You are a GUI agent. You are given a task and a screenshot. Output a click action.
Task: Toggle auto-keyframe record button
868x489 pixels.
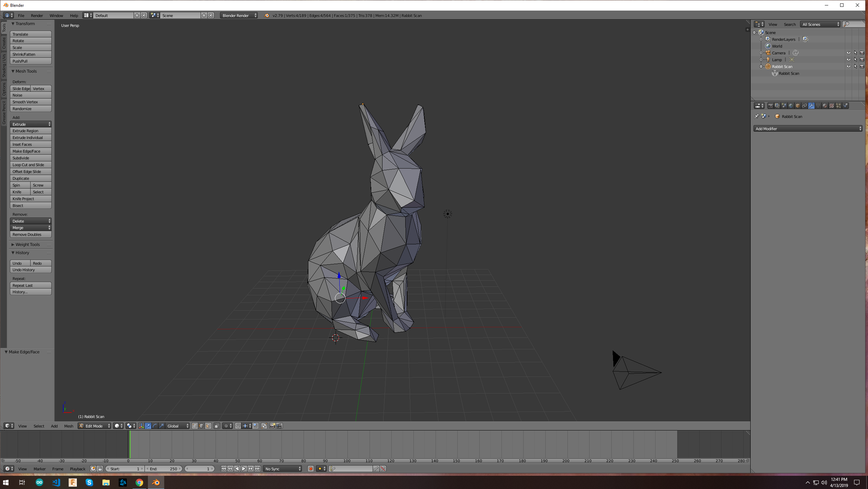click(310, 469)
